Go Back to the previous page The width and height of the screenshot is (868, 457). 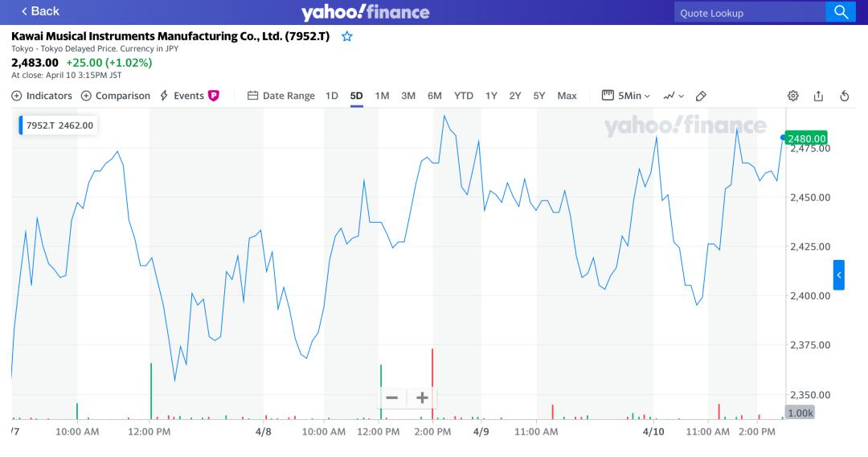click(x=40, y=11)
